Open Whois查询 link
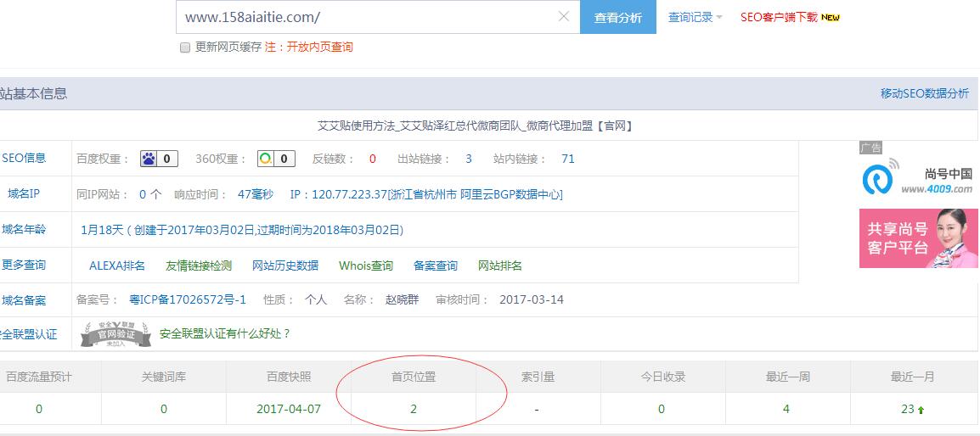This screenshot has width=980, height=436. coord(366,266)
